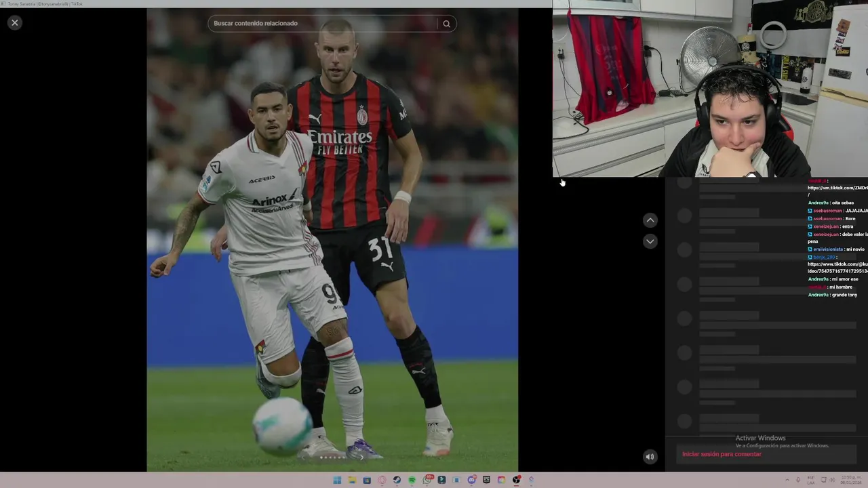Click the streamer webcam overlay
Screen dimensions: 868x488
[x=710, y=89]
